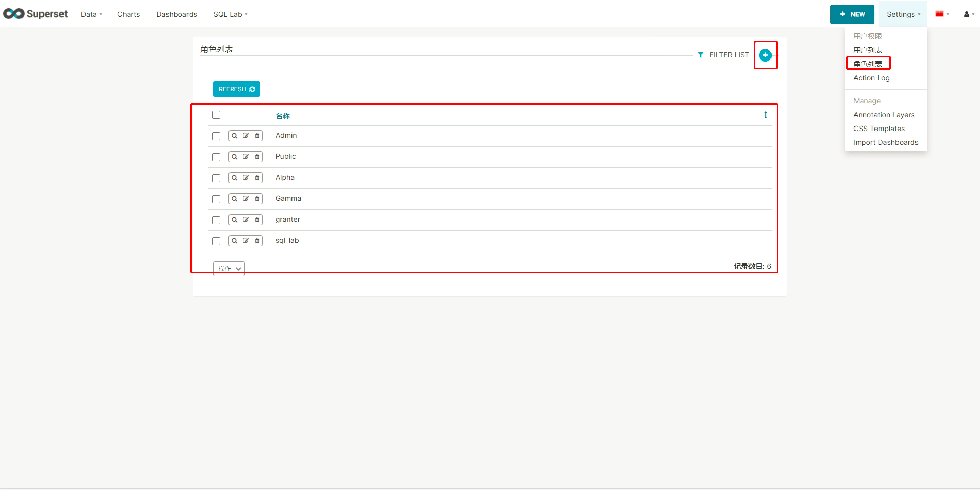Click the 名称 column header

(283, 116)
